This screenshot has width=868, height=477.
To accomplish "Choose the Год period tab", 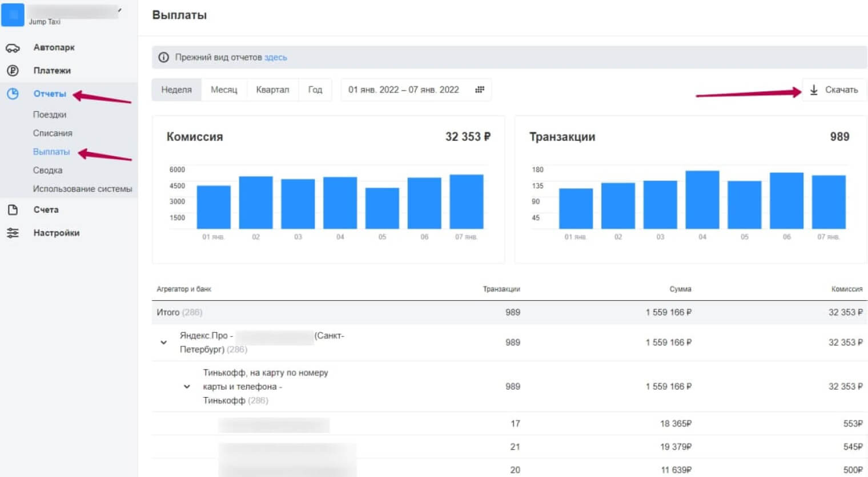I will 315,90.
